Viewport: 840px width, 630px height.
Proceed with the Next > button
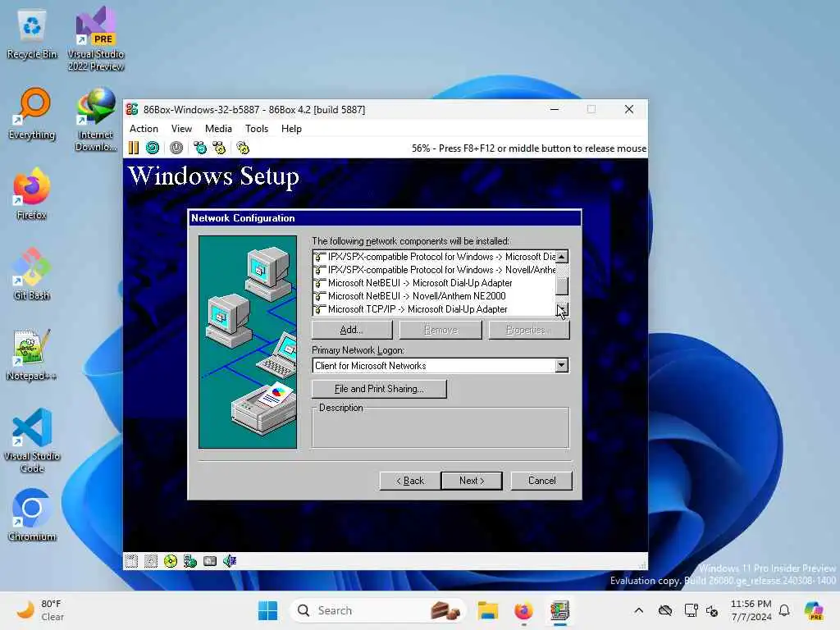tap(472, 481)
